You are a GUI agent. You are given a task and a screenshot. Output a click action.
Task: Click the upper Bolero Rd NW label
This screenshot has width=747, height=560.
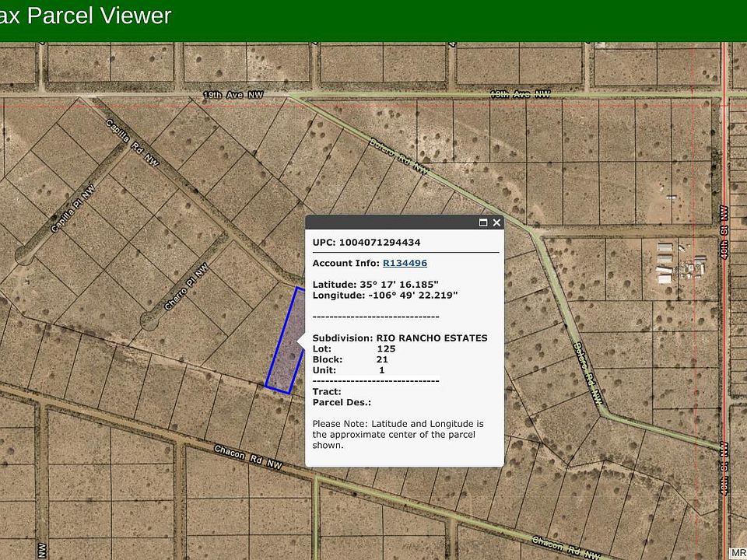coord(399,156)
